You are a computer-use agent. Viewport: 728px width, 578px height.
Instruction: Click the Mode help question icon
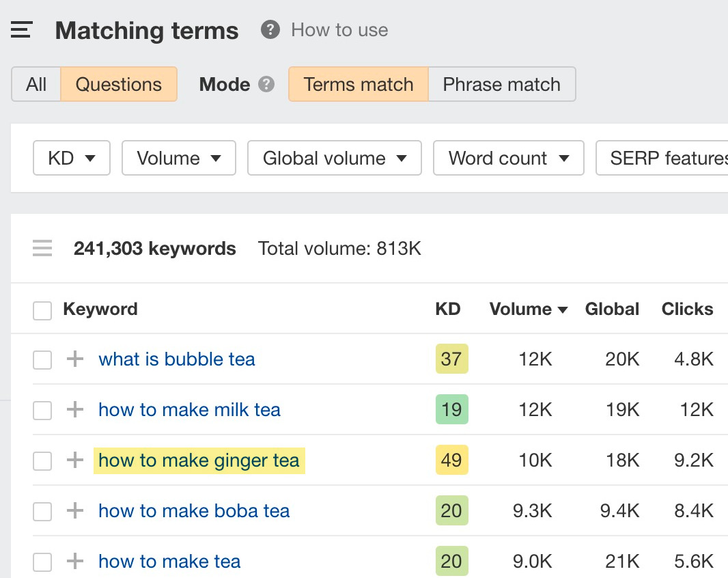[x=266, y=84]
